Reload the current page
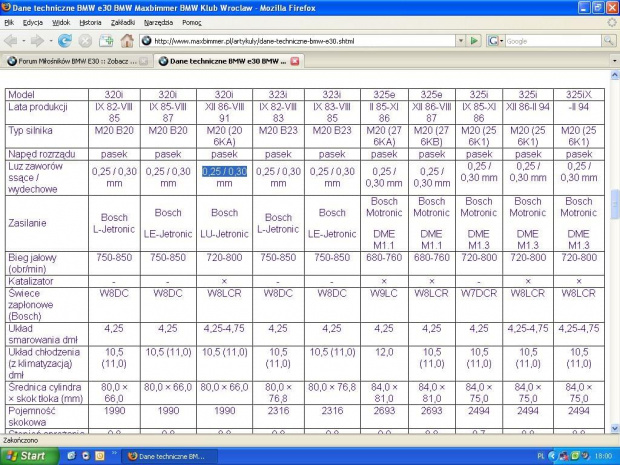The width and height of the screenshot is (620, 465). point(65,41)
